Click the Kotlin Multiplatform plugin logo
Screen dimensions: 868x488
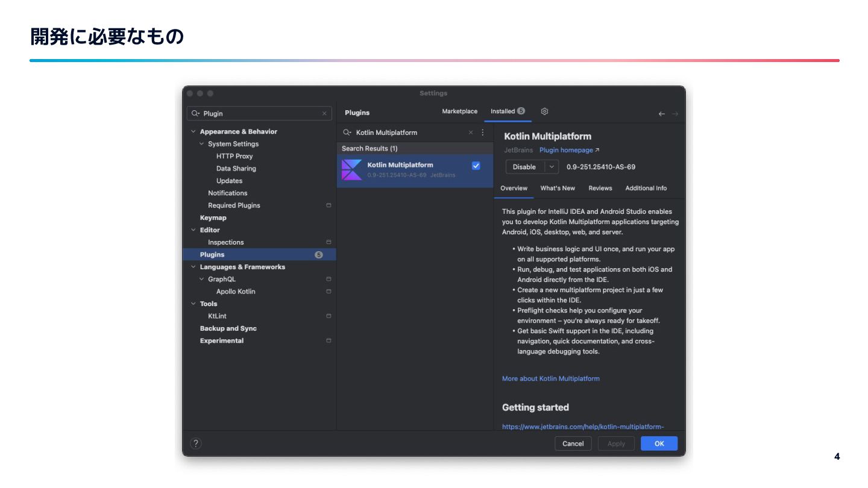pyautogui.click(x=351, y=170)
